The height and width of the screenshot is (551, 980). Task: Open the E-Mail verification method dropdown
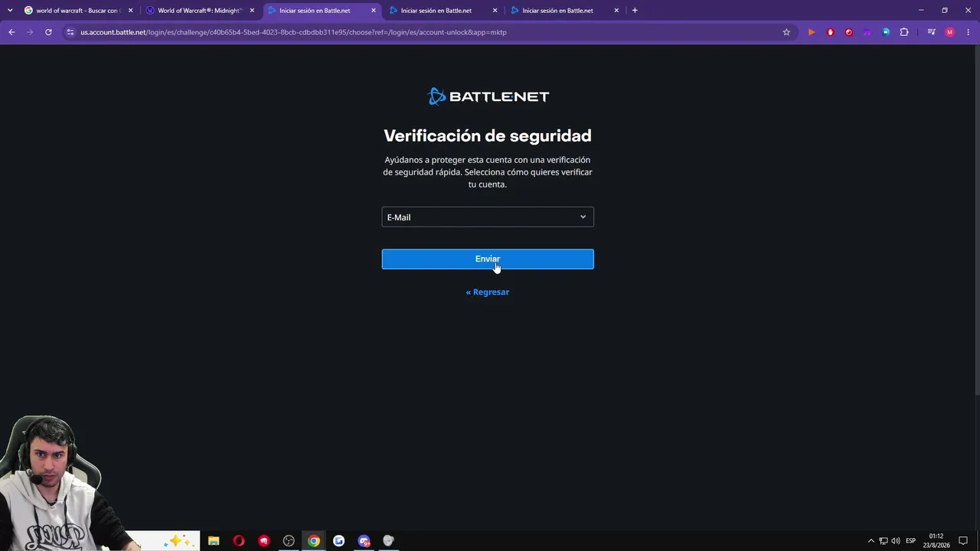488,217
